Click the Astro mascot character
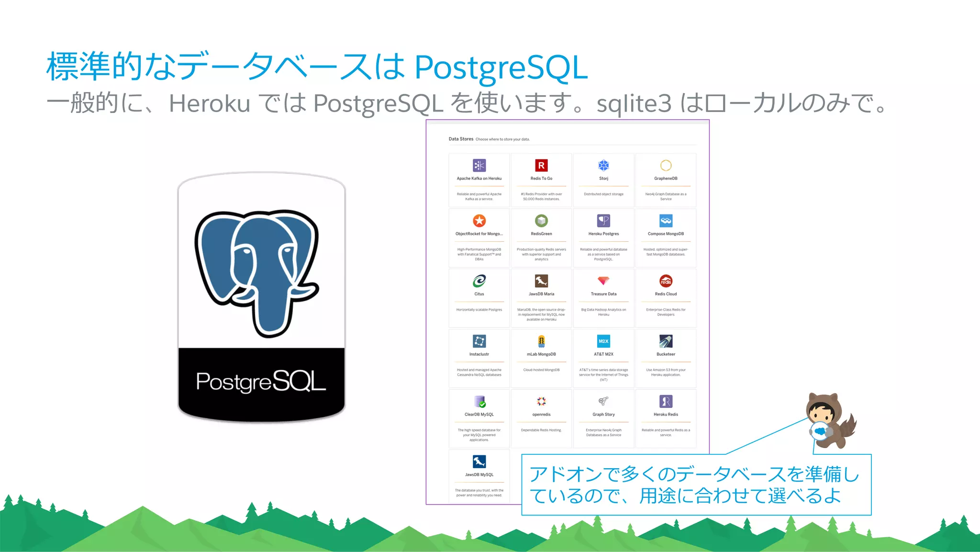 pyautogui.click(x=830, y=420)
